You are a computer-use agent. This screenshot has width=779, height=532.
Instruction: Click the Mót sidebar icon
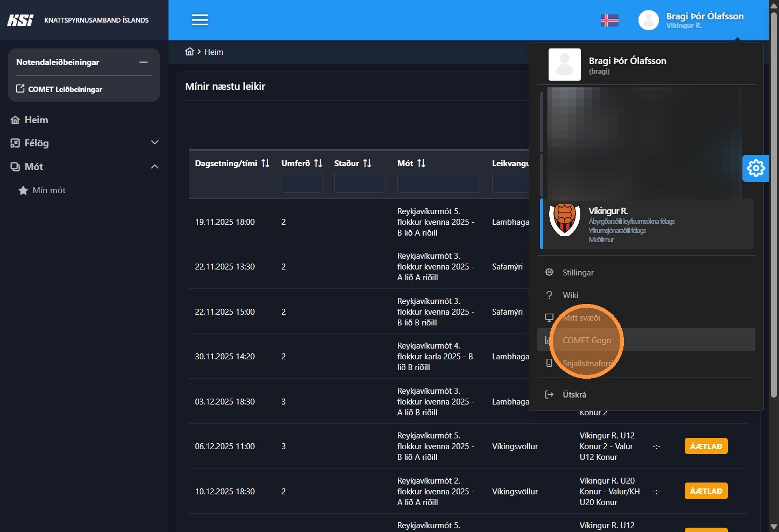[x=15, y=167]
